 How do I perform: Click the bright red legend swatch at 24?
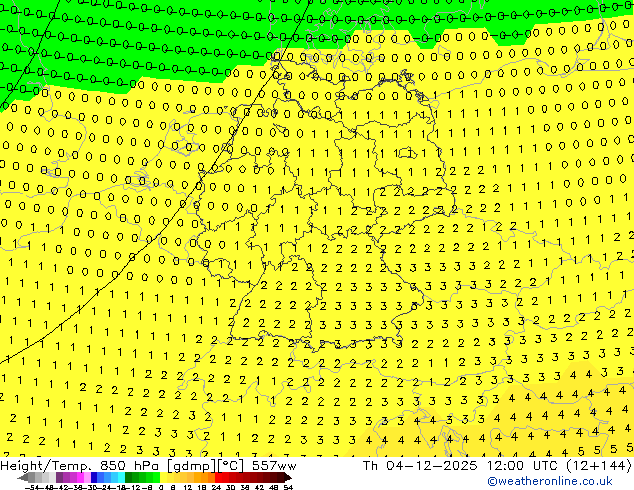click(x=218, y=478)
